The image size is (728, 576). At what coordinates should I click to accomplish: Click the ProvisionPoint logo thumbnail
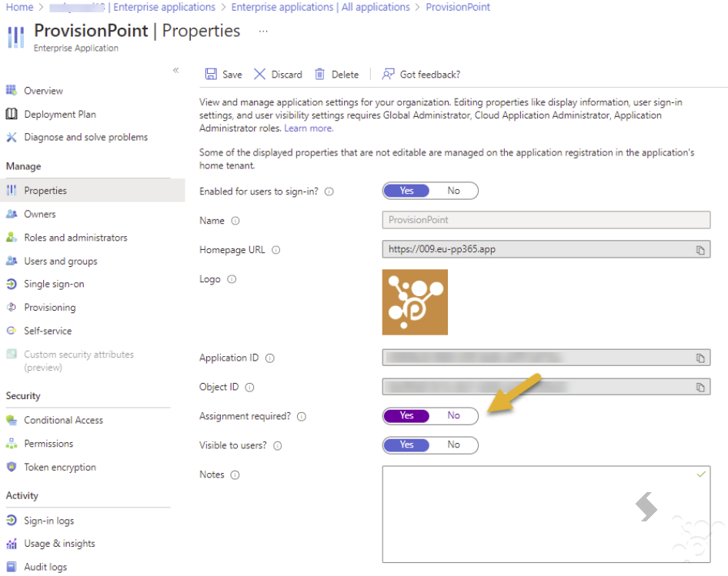pos(415,302)
